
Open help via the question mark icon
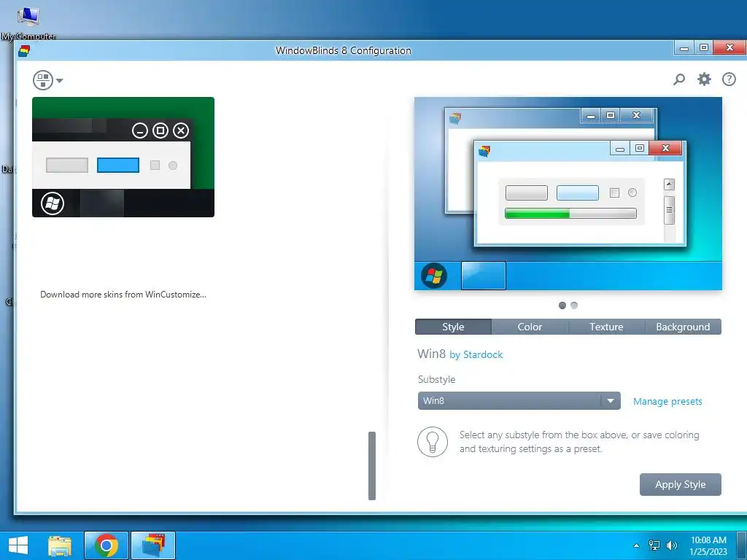pyautogui.click(x=729, y=79)
